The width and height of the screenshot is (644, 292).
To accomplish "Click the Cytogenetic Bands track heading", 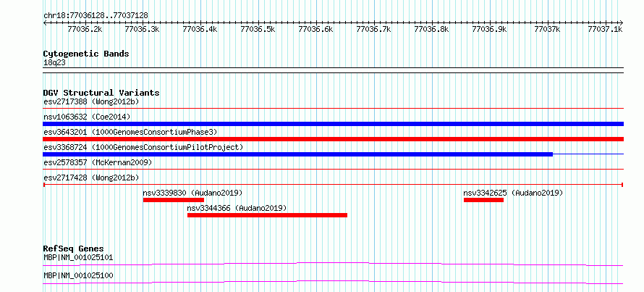I will [86, 54].
